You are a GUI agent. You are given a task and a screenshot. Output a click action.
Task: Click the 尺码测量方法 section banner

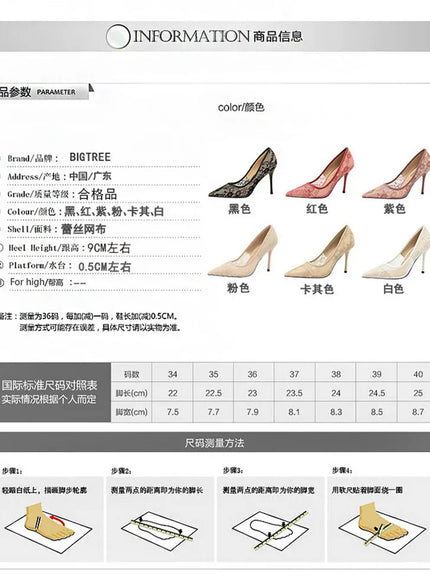tap(215, 443)
